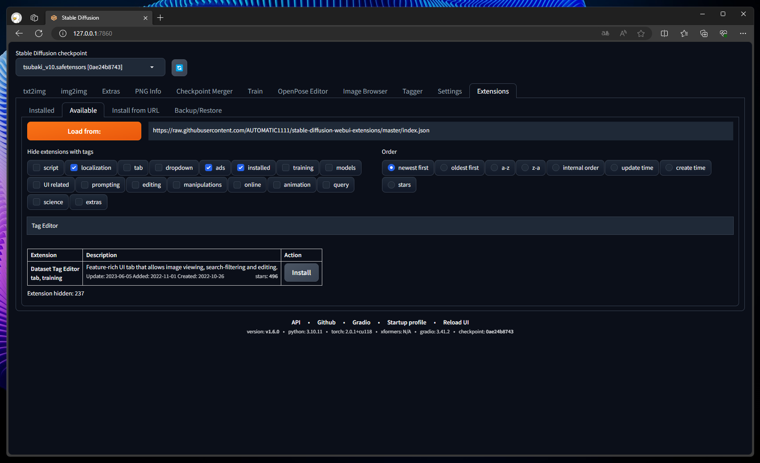Toggle the animation tag checkbox

(x=276, y=185)
